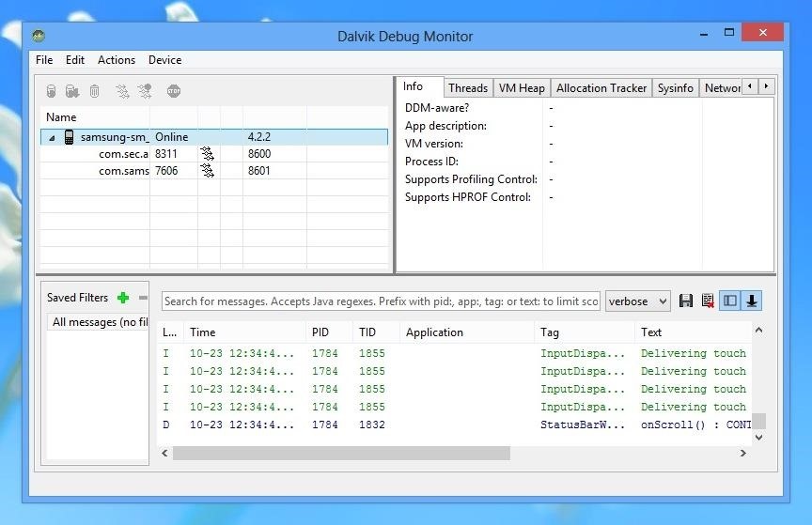Select the com.sec.a process row
Image resolution: width=812 pixels, height=525 pixels.
tap(214, 154)
